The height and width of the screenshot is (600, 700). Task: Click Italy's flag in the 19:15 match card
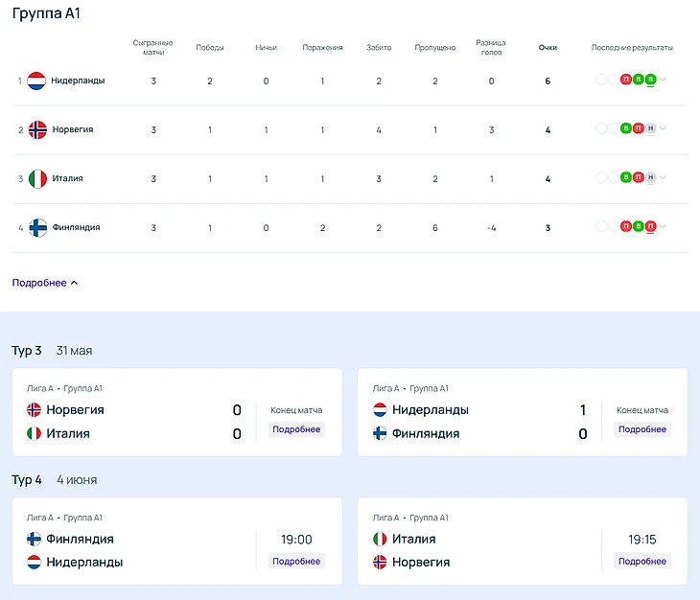pos(380,539)
